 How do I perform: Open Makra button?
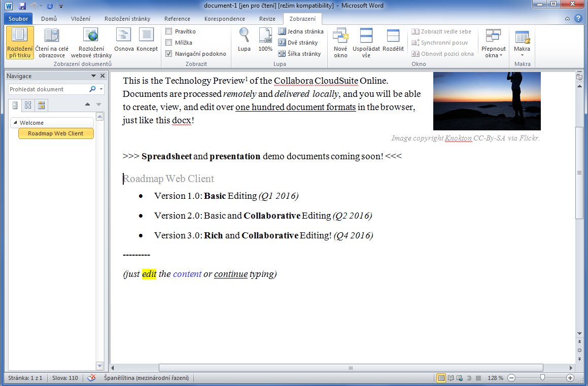(522, 43)
